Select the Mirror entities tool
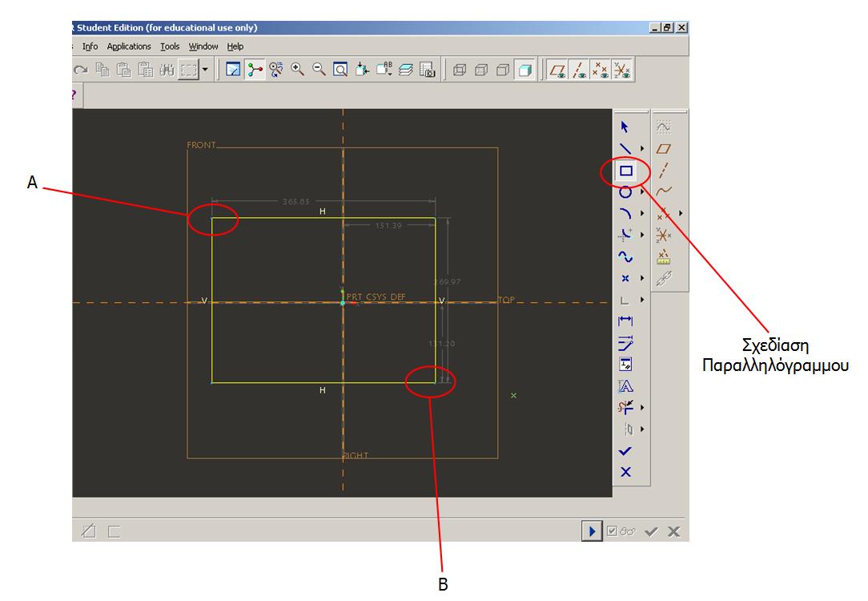Screen dimensions: 868x601 (x=627, y=430)
